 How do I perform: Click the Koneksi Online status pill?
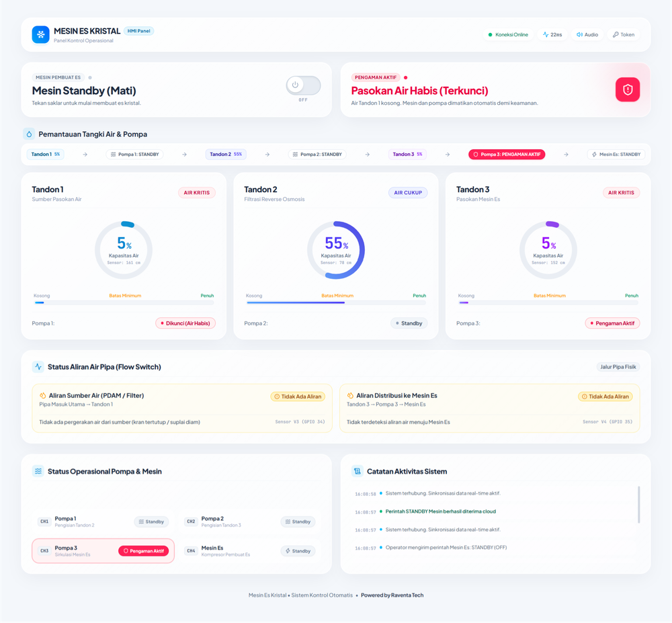[x=508, y=35]
